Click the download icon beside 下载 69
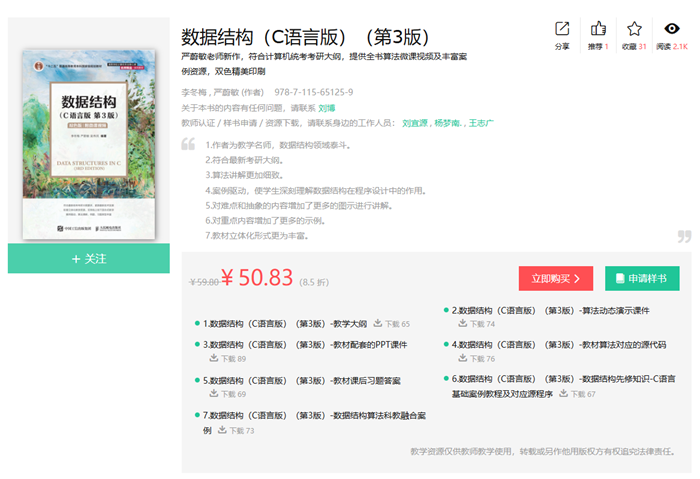The image size is (700, 479). tap(214, 393)
